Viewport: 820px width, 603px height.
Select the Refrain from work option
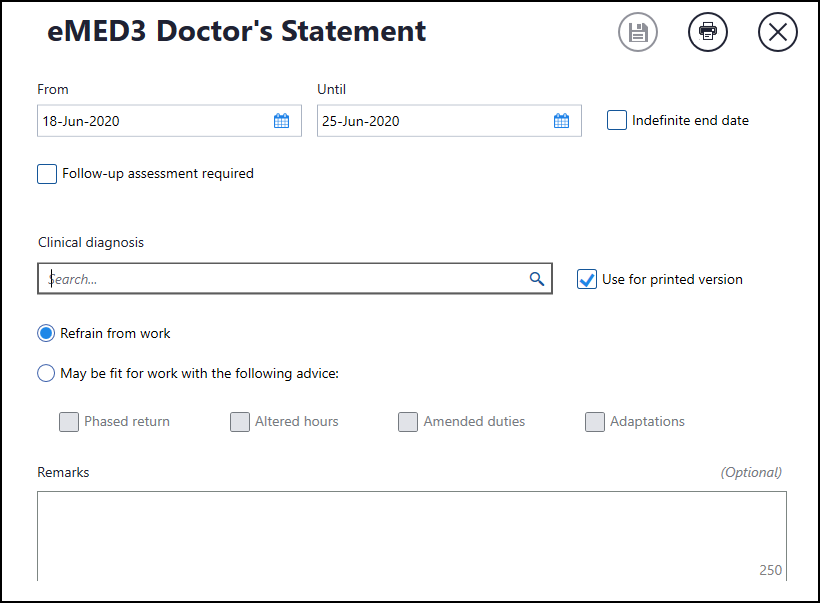pos(46,333)
